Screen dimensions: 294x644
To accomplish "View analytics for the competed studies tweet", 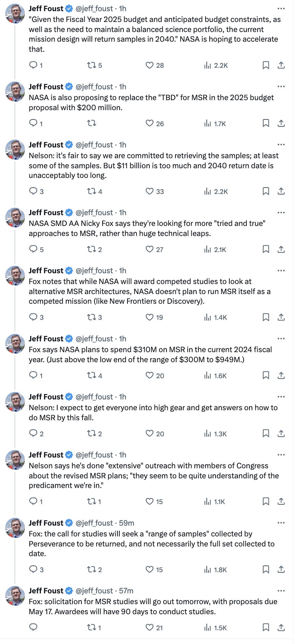I will click(x=207, y=318).
